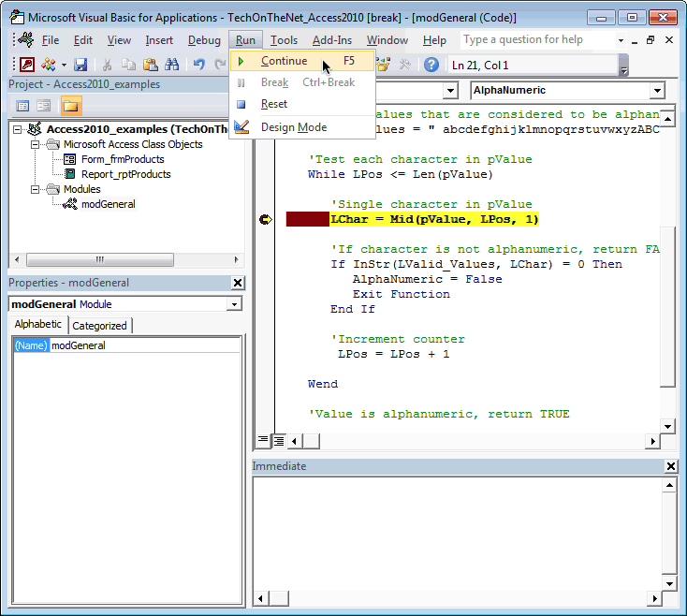Screen dimensions: 687x616
Task: Open the Tools menu
Action: (x=284, y=40)
